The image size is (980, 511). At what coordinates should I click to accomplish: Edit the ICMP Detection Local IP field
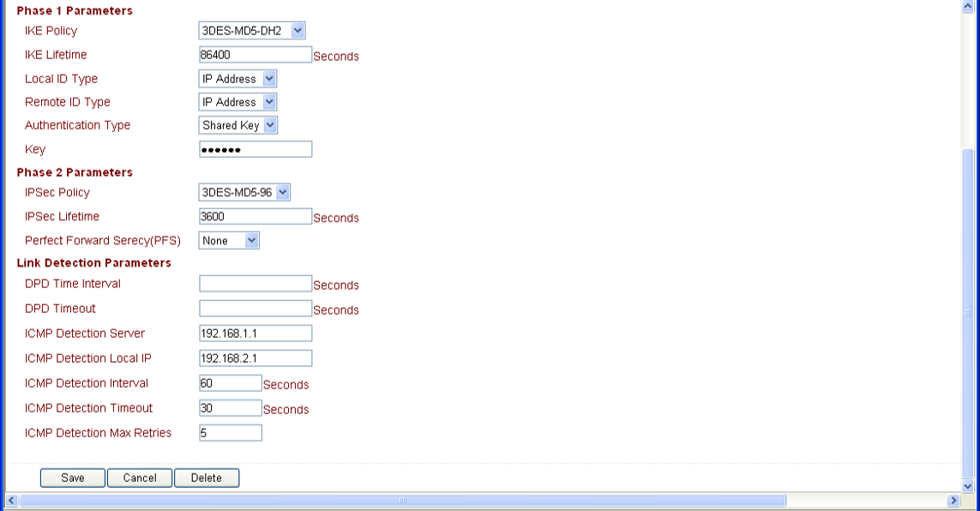255,358
